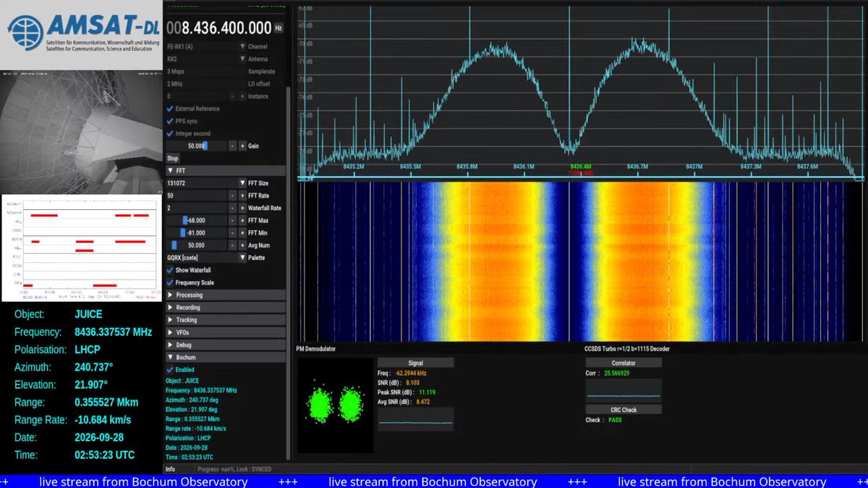Image resolution: width=868 pixels, height=488 pixels.
Task: Click the Avg Num slider at 50.000
Action: coord(196,245)
